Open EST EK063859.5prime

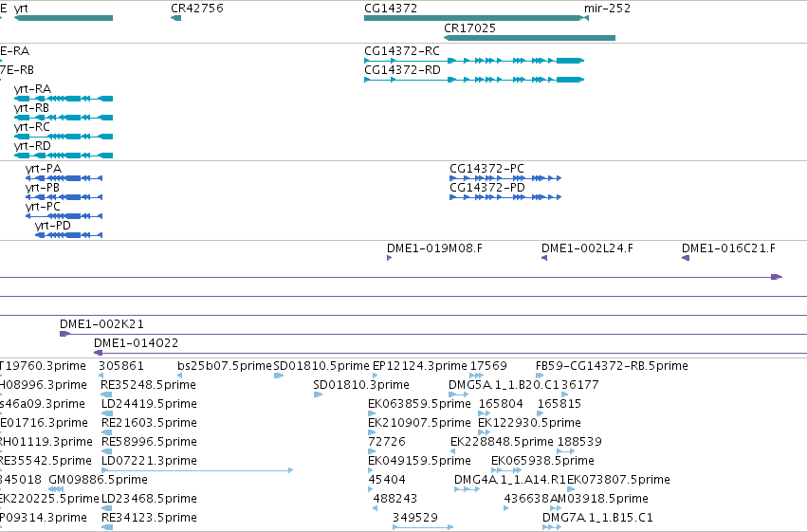[x=372, y=414]
